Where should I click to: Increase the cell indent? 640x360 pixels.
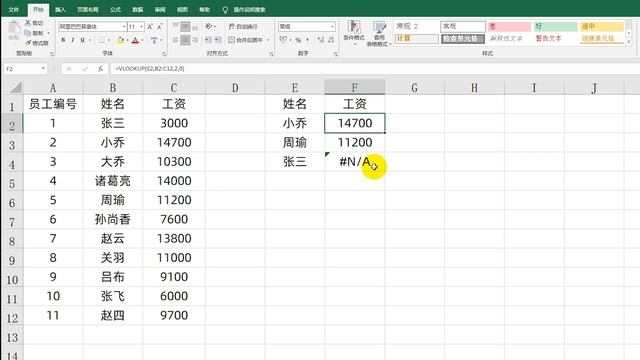point(218,40)
